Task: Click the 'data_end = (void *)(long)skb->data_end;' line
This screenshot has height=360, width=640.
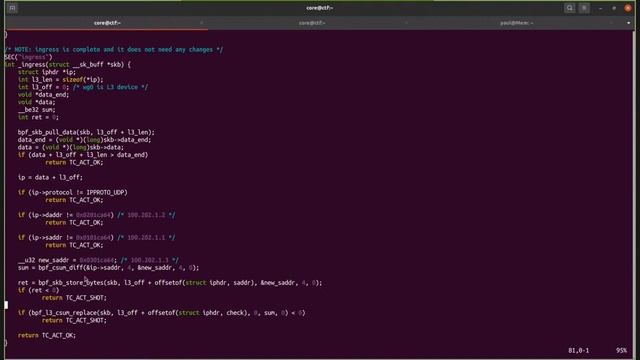Action: [x=84, y=140]
